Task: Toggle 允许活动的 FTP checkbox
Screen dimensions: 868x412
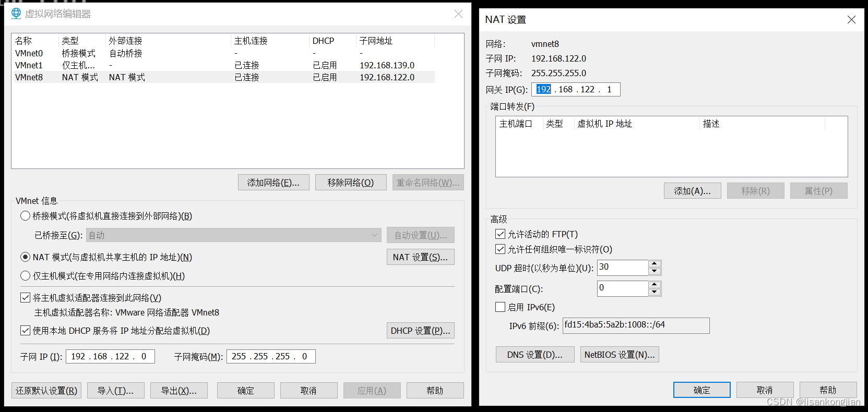Action: (x=500, y=234)
